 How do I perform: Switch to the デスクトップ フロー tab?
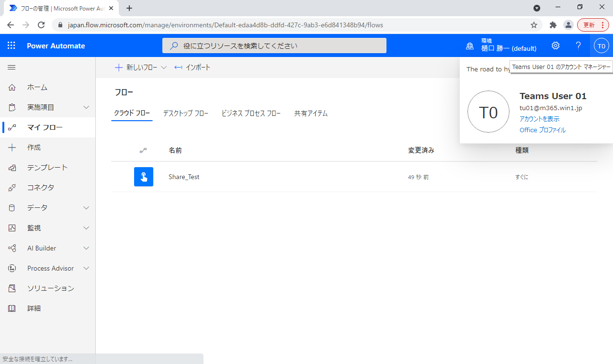pos(186,114)
